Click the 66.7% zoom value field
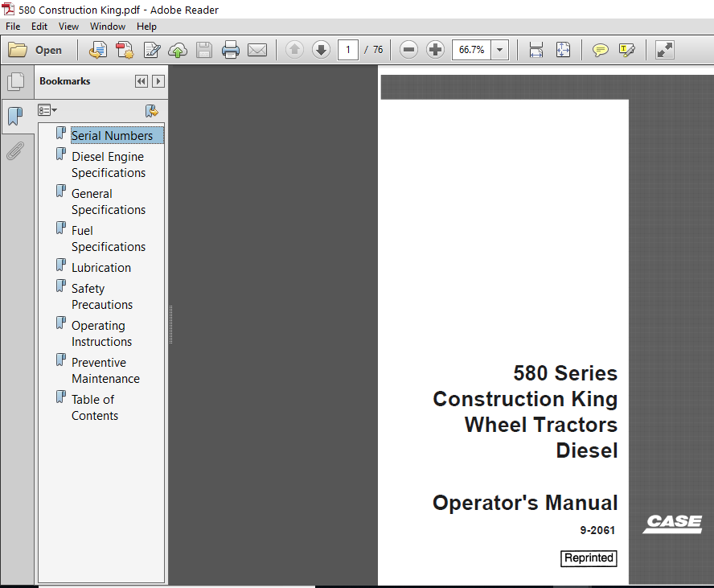The image size is (714, 588). [471, 50]
